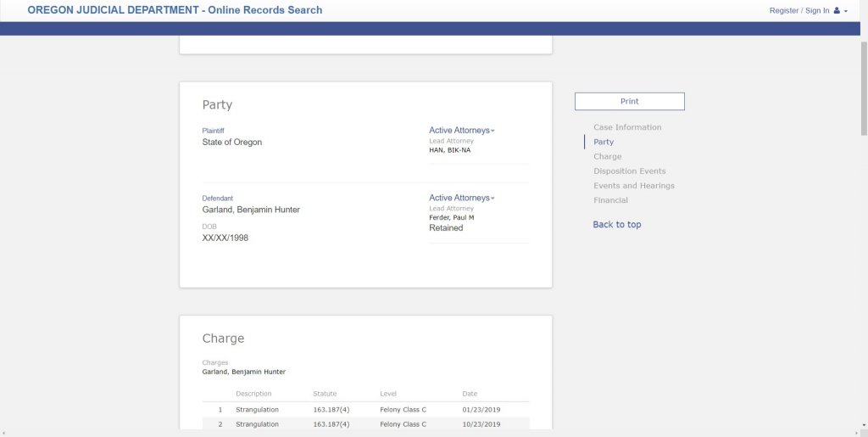Navigate to the Disposition Events section
Image resolution: width=868 pixels, height=437 pixels.
pyautogui.click(x=629, y=171)
